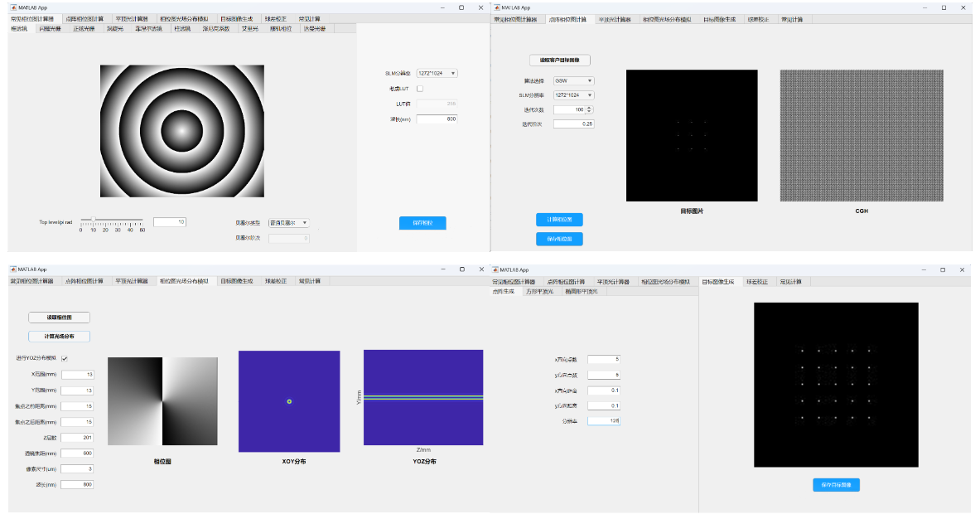980x519 pixels.
Task: Click MATLAB logo in the XOY/YOZ window's title bar
Action: pyautogui.click(x=13, y=269)
